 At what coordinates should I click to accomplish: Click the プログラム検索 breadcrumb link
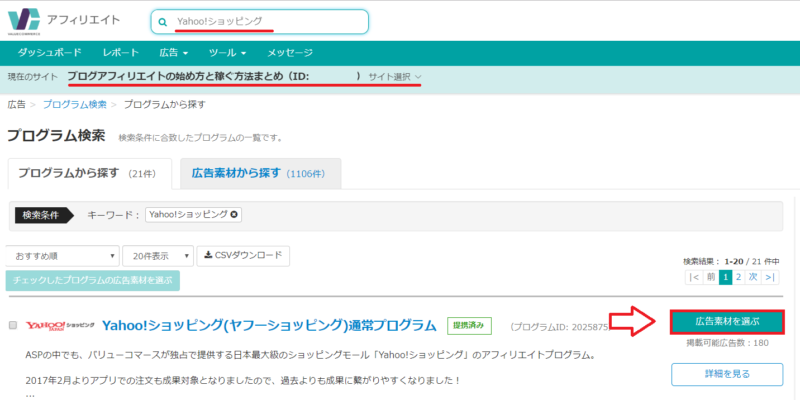74,105
